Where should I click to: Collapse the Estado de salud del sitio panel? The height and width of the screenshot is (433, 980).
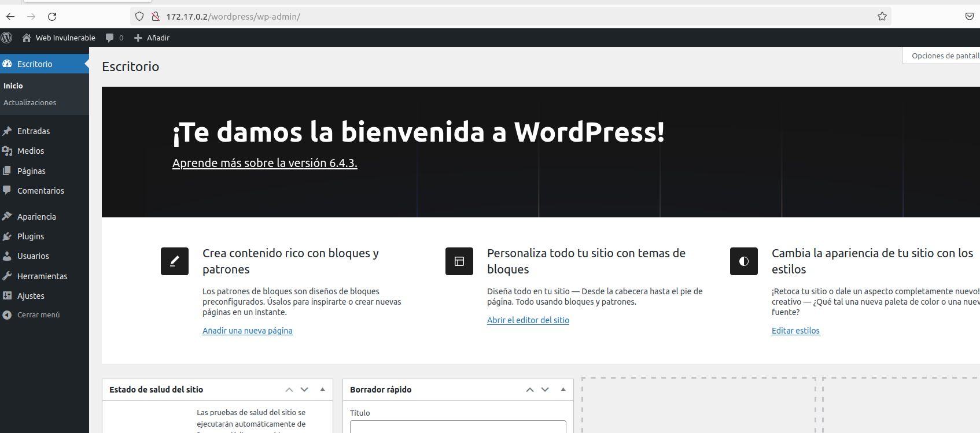(322, 390)
